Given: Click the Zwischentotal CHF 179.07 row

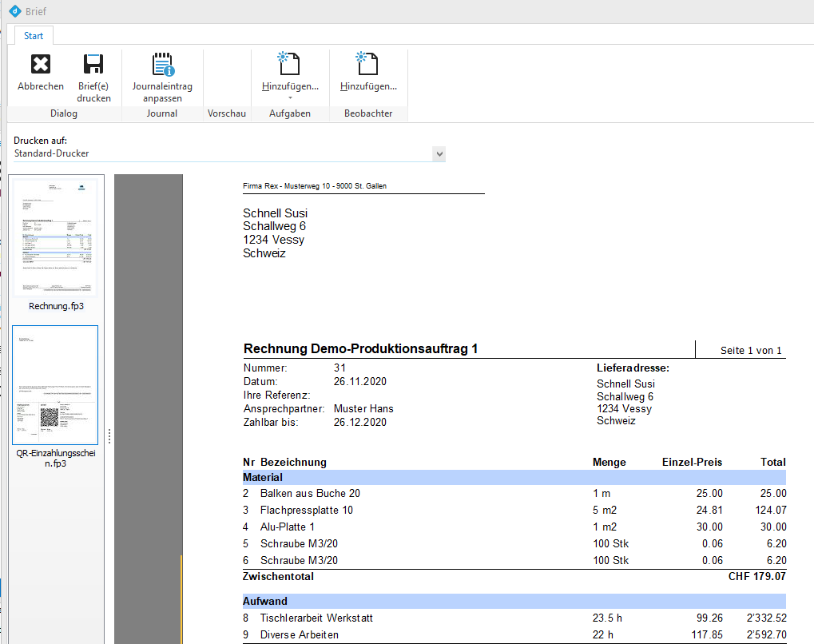Looking at the screenshot, I should pyautogui.click(x=514, y=576).
